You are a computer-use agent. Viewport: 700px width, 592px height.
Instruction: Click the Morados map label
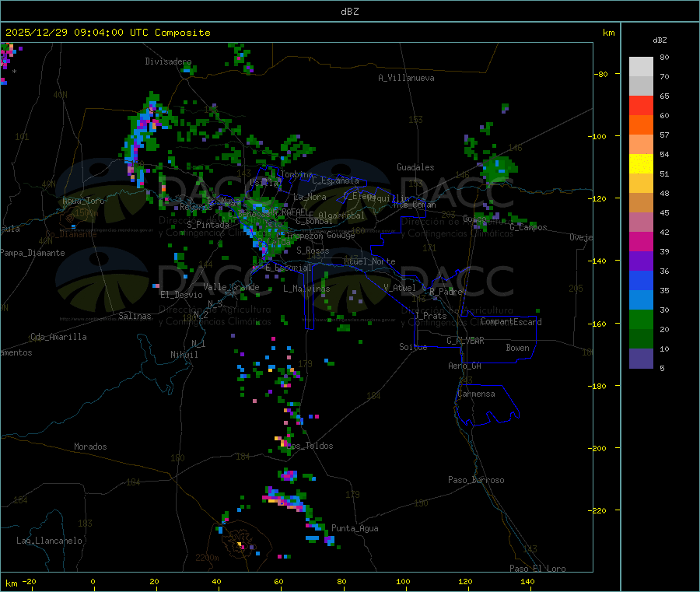click(90, 447)
